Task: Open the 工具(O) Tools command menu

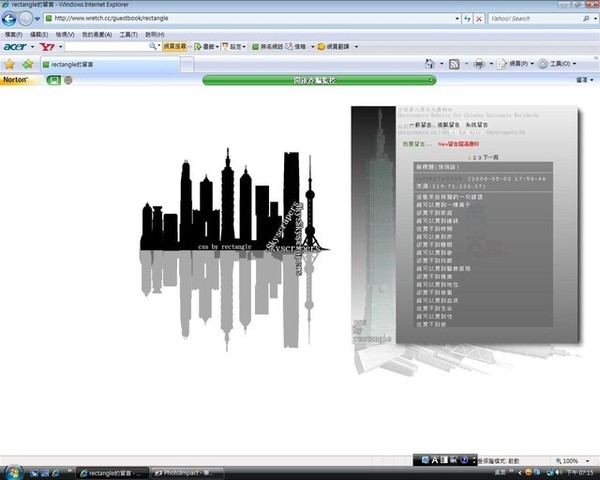Action: (x=556, y=64)
